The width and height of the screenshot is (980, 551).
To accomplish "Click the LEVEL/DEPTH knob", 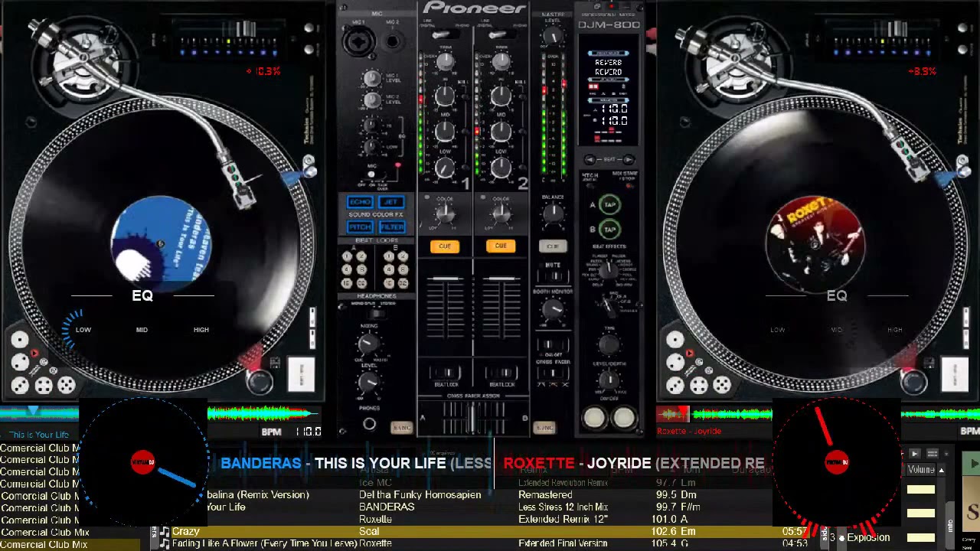I will pyautogui.click(x=609, y=380).
